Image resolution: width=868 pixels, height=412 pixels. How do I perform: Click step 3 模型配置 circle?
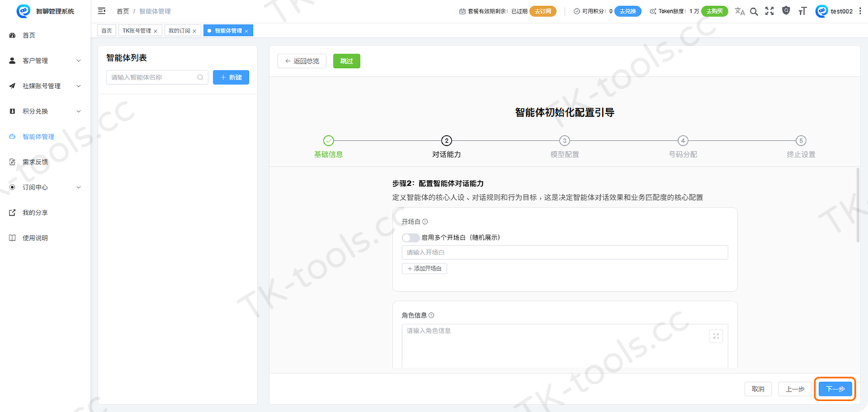click(564, 141)
